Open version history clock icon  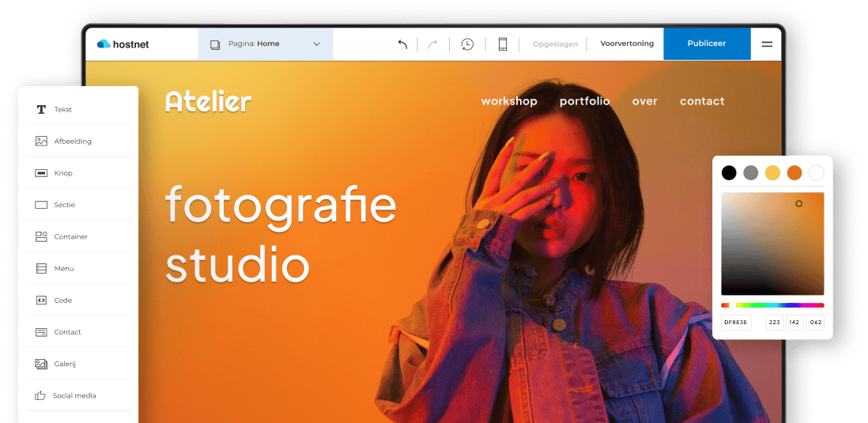tap(467, 44)
